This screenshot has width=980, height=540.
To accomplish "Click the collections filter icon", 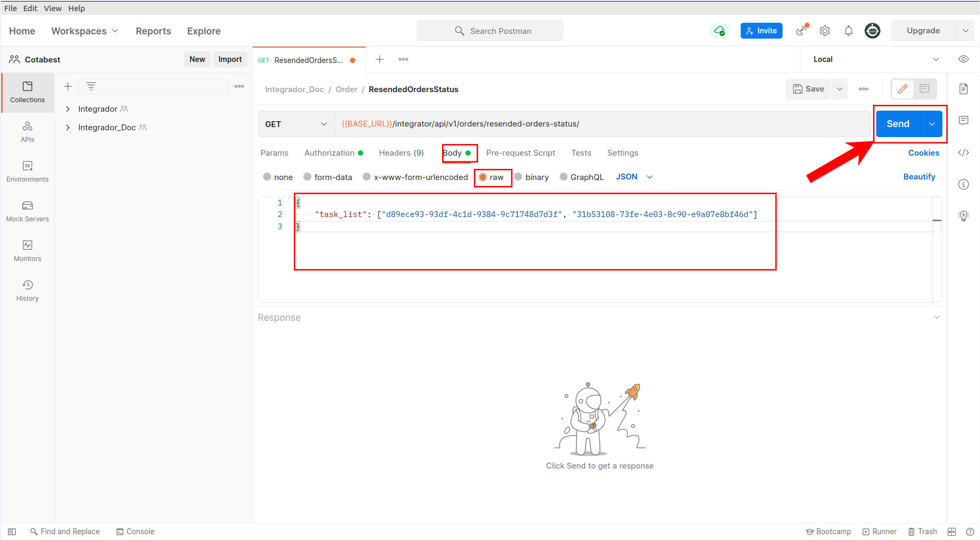I will pyautogui.click(x=91, y=86).
